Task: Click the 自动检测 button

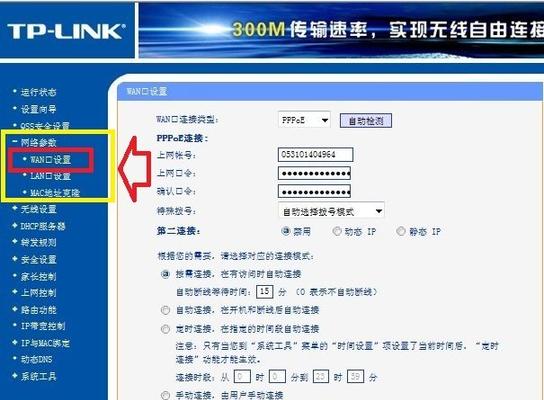Action: point(366,121)
